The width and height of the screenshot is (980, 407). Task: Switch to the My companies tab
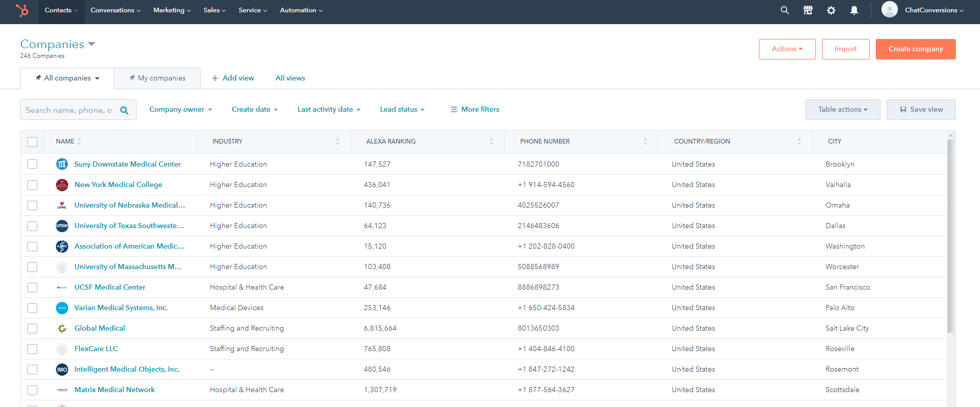tap(157, 78)
